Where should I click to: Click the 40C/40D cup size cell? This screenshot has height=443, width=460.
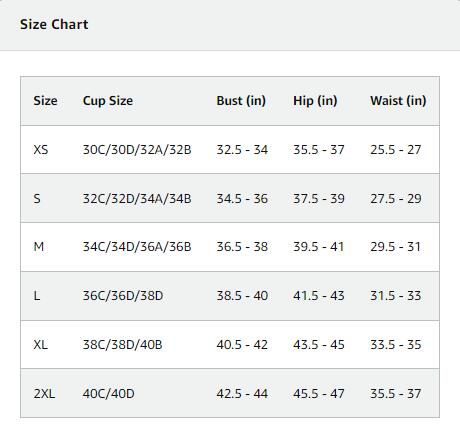tap(109, 394)
